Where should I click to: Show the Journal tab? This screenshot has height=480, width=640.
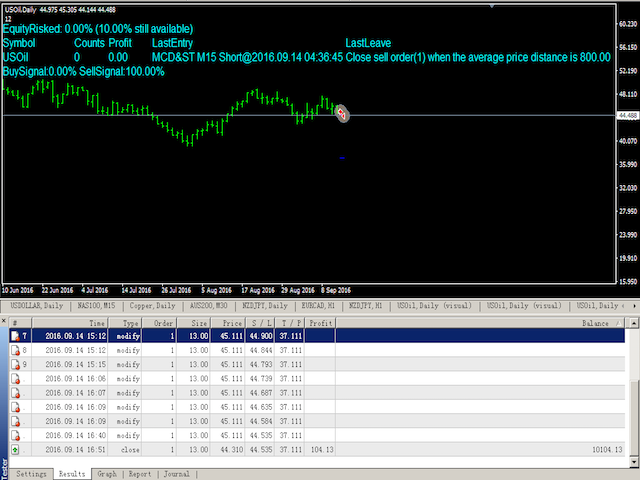point(177,473)
